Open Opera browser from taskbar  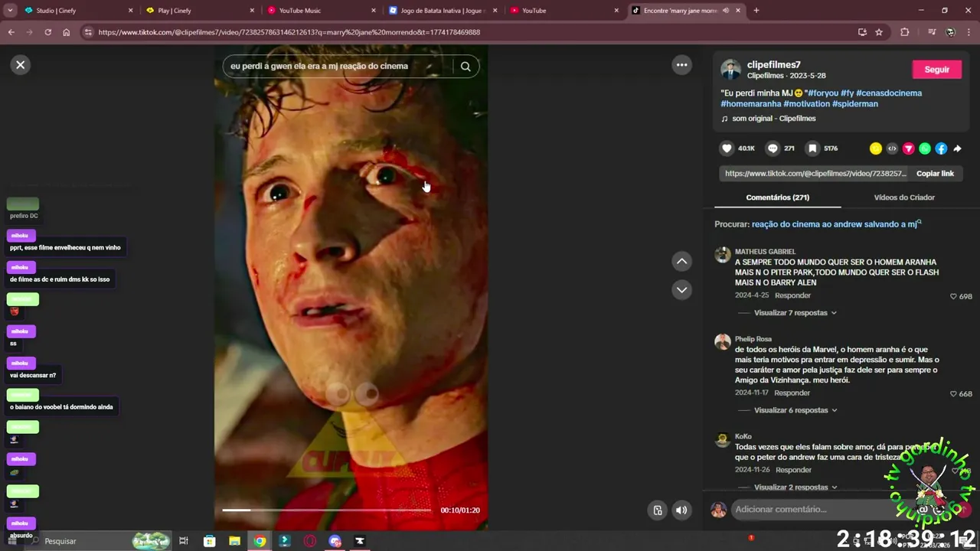click(310, 541)
